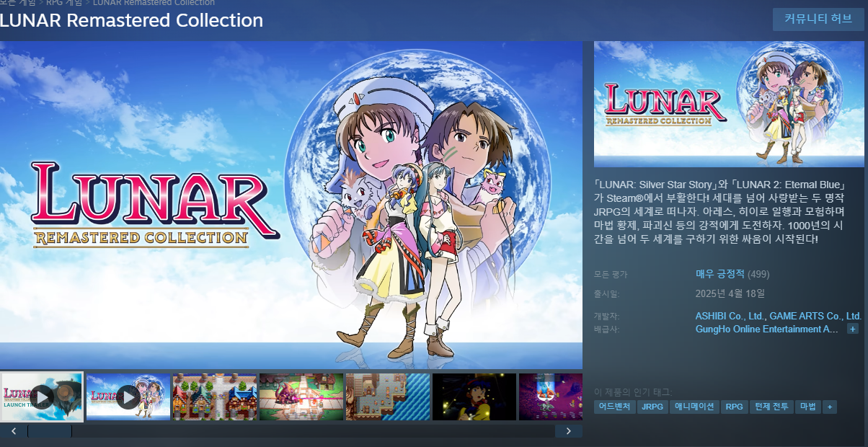This screenshot has width=868, height=447.
Task: Expand more tags with plus button
Action: [829, 407]
